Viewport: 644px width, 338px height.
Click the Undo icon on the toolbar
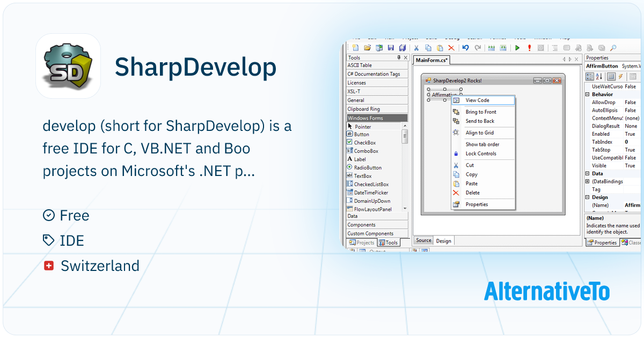466,47
